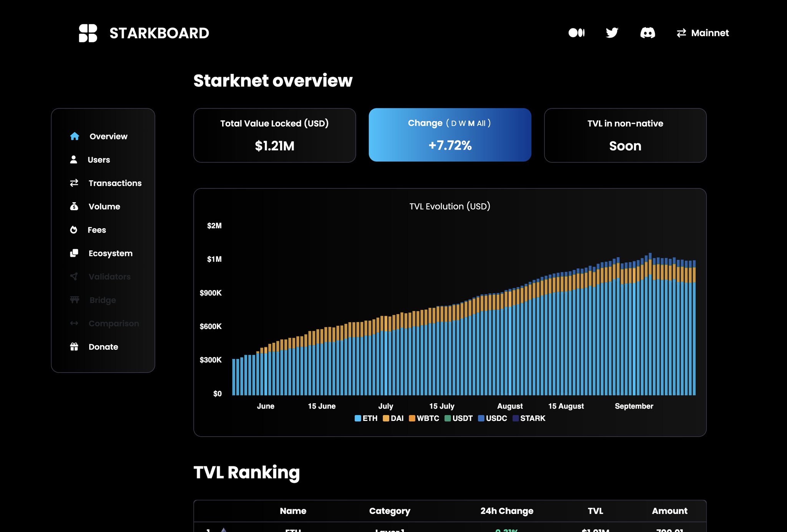Click the Transactions arrows icon

74,183
